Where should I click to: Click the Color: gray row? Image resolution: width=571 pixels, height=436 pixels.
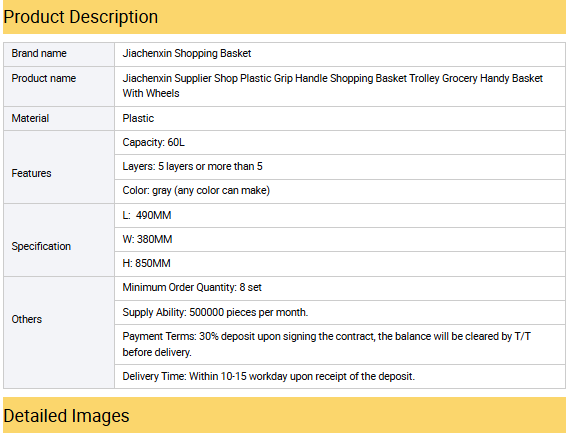tap(340, 191)
